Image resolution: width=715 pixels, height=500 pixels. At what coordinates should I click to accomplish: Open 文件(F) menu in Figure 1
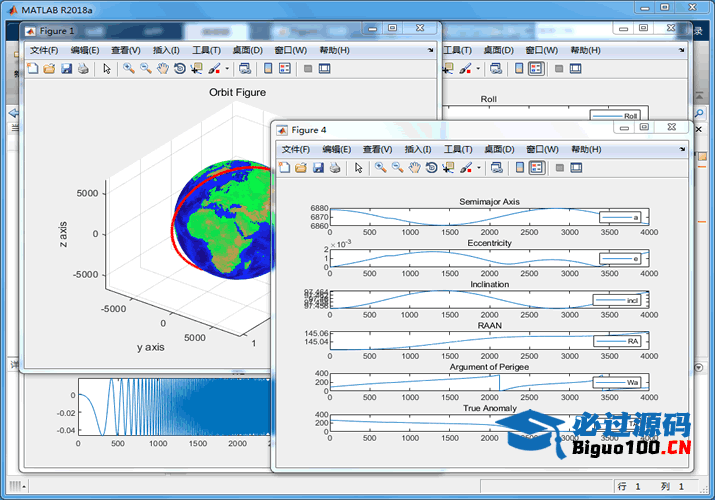click(44, 50)
